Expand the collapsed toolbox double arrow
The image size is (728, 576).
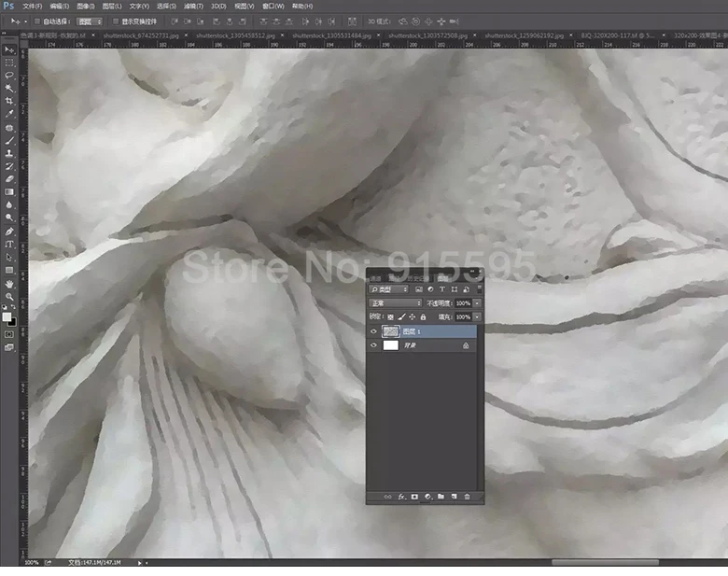[x=4, y=34]
